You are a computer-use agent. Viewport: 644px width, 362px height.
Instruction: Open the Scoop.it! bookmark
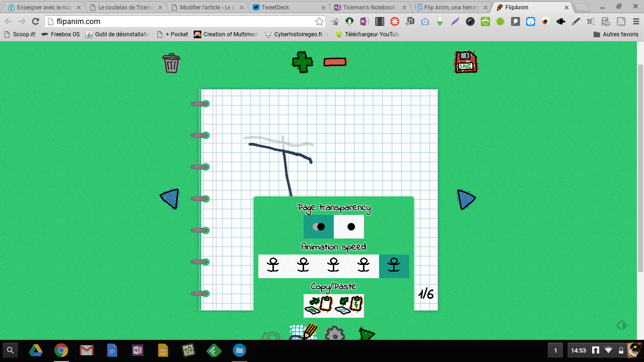19,34
